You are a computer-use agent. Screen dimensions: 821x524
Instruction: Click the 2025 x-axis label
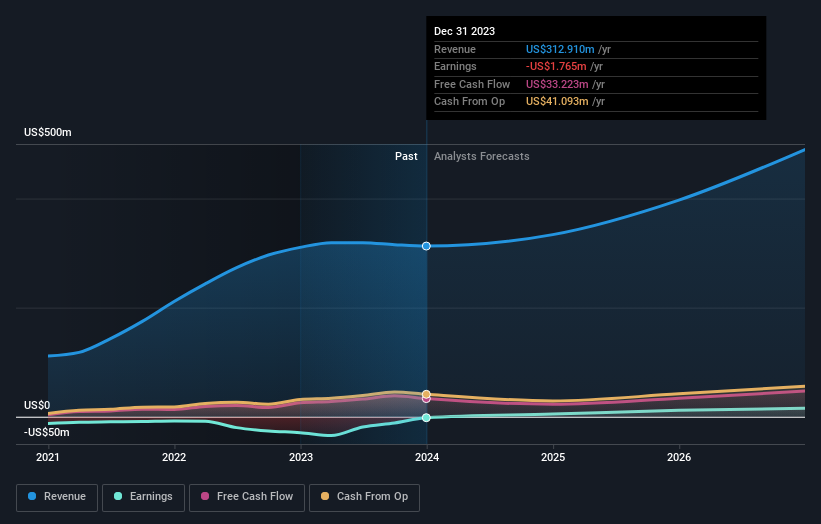coord(553,457)
